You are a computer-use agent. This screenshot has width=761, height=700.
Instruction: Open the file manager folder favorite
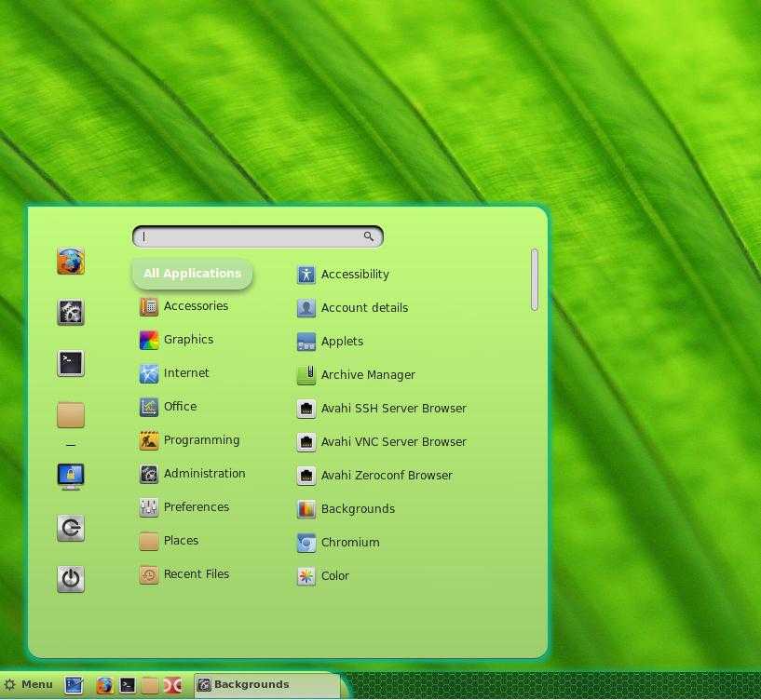[71, 413]
